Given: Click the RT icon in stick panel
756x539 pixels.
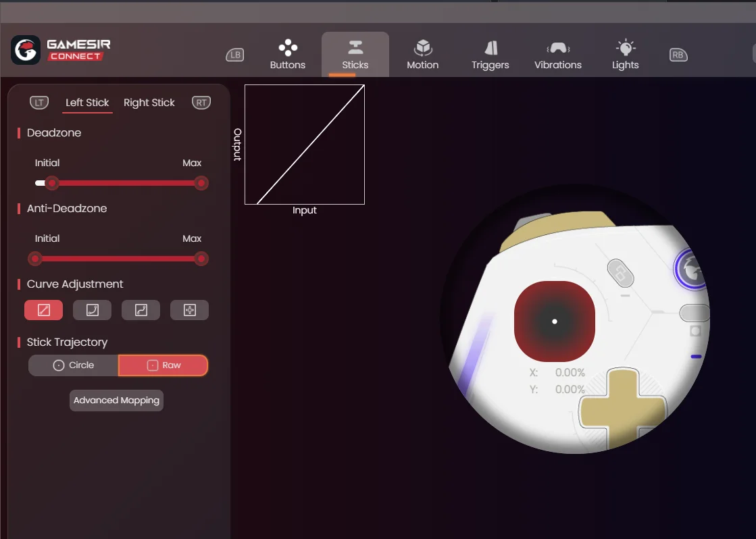Looking at the screenshot, I should click(201, 103).
